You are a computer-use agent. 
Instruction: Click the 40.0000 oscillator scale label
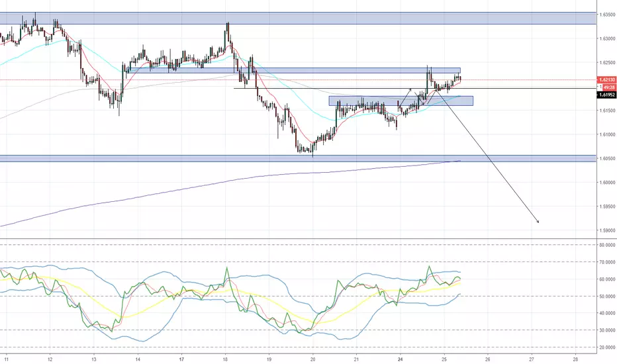pos(607,313)
